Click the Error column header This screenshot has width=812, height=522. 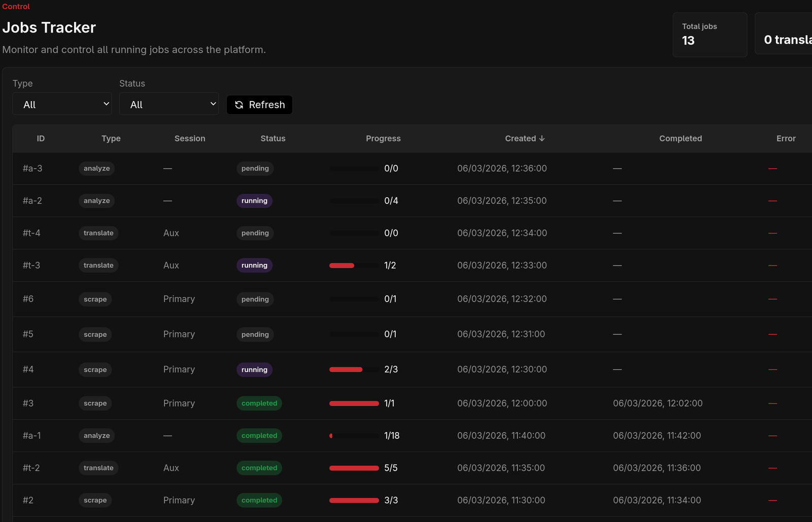786,138
